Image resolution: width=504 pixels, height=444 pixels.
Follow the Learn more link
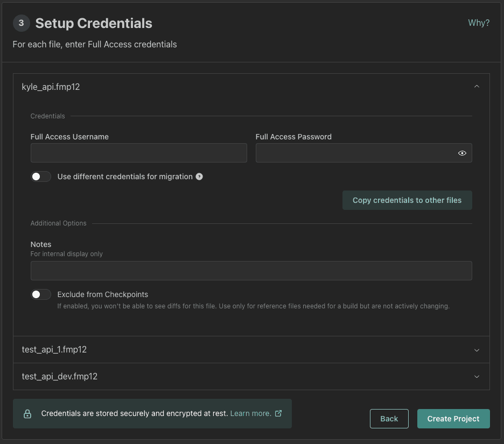(250, 413)
